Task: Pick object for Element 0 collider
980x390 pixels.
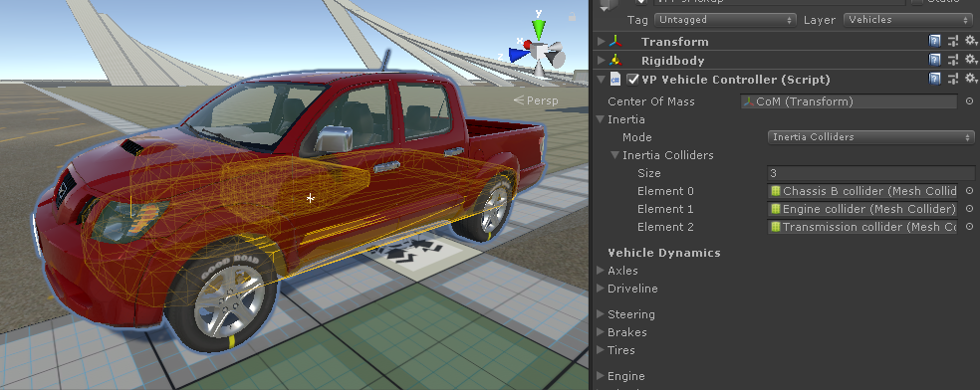Action: [969, 191]
